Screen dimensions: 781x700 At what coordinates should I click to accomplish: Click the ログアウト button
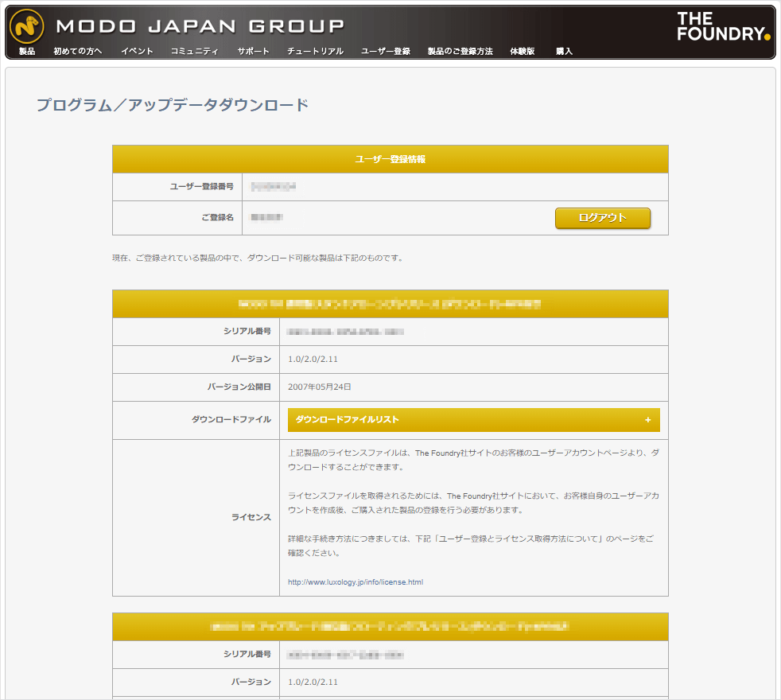603,218
